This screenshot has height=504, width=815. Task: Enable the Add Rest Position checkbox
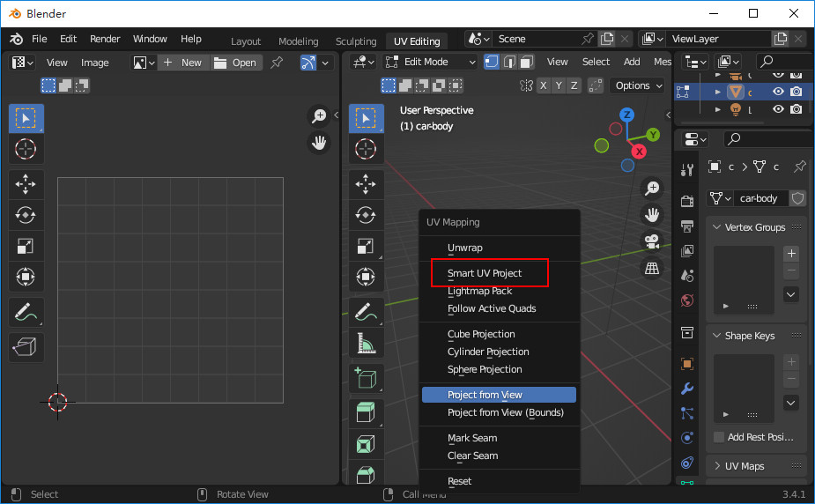[x=719, y=437]
